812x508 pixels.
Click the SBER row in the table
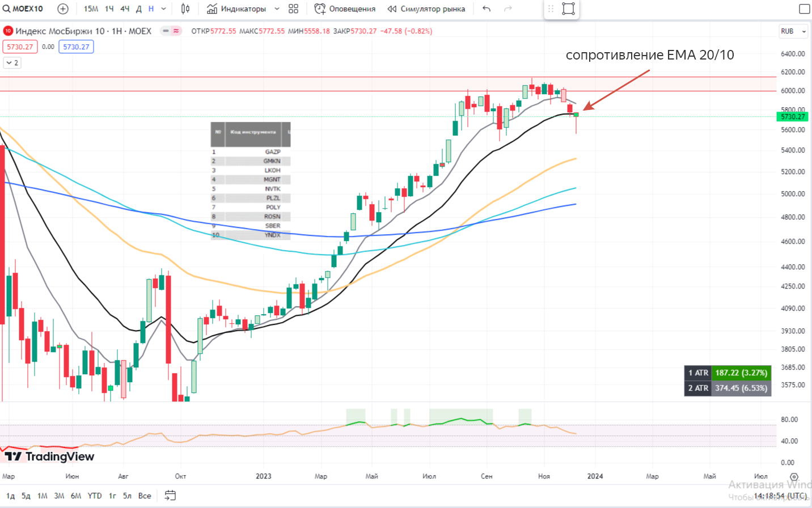(x=251, y=226)
